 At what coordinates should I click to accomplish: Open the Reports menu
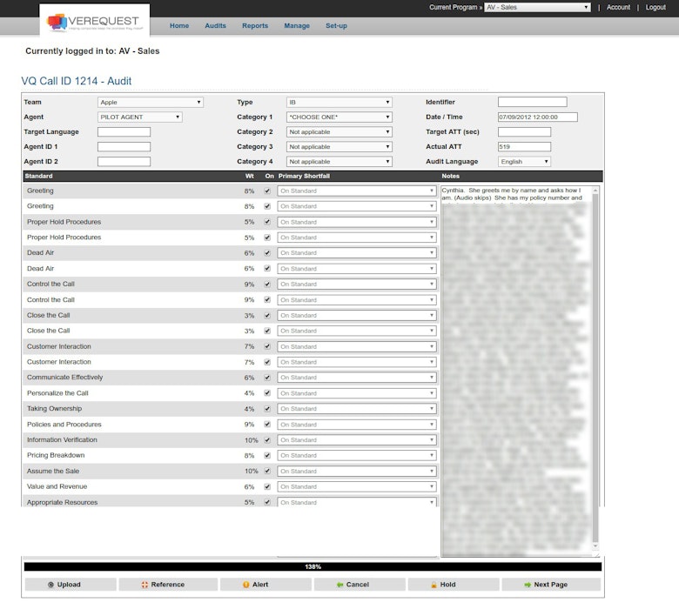click(x=255, y=26)
